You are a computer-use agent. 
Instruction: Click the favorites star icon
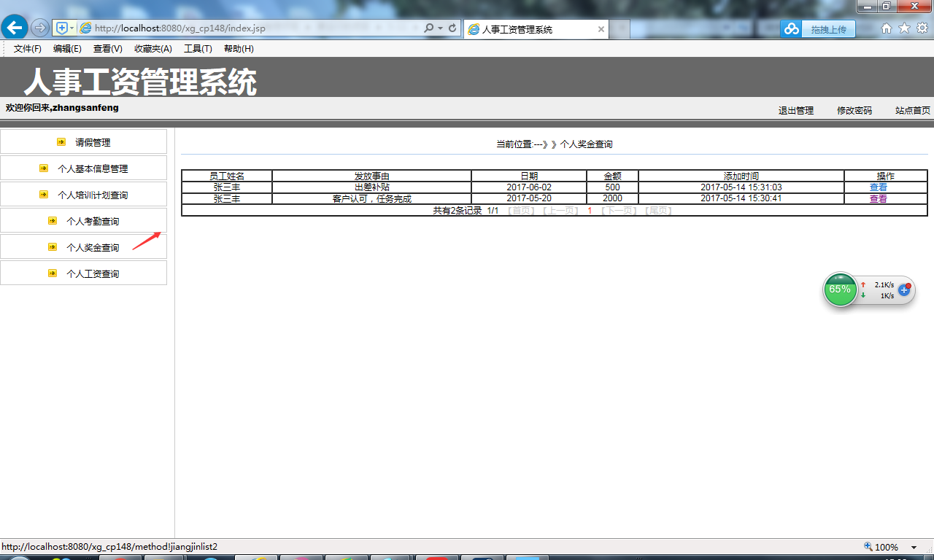[904, 28]
